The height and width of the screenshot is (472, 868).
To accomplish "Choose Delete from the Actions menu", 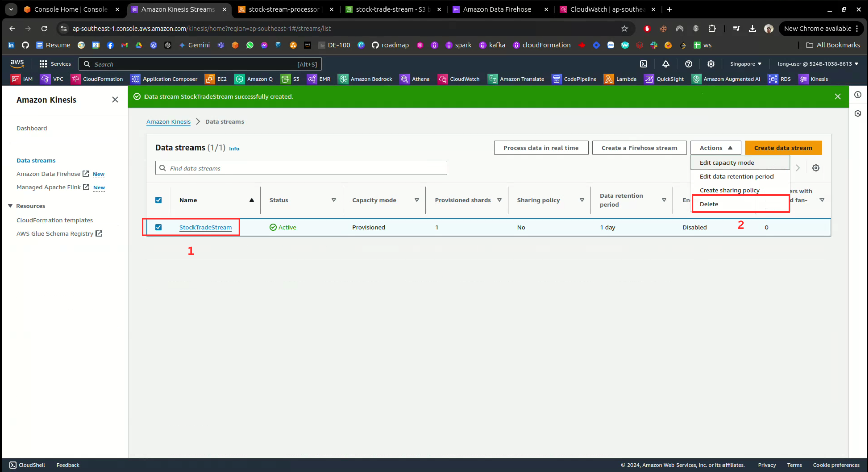I will coord(709,204).
